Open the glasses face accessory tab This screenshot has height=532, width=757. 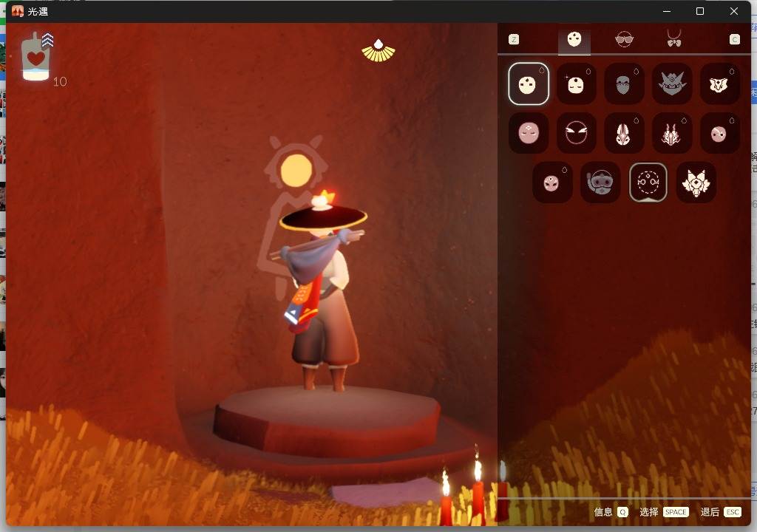(624, 39)
